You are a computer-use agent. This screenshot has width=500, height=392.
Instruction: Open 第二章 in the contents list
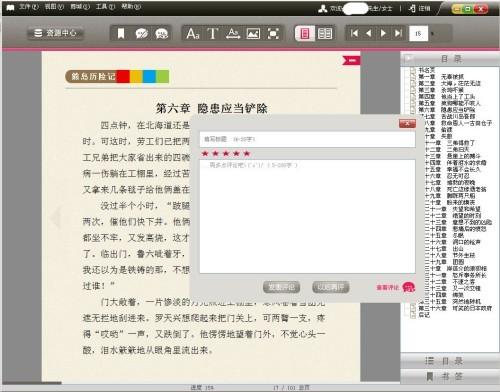point(450,83)
